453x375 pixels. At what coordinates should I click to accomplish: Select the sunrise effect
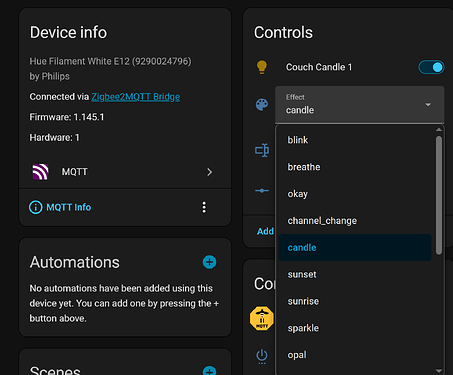point(355,301)
